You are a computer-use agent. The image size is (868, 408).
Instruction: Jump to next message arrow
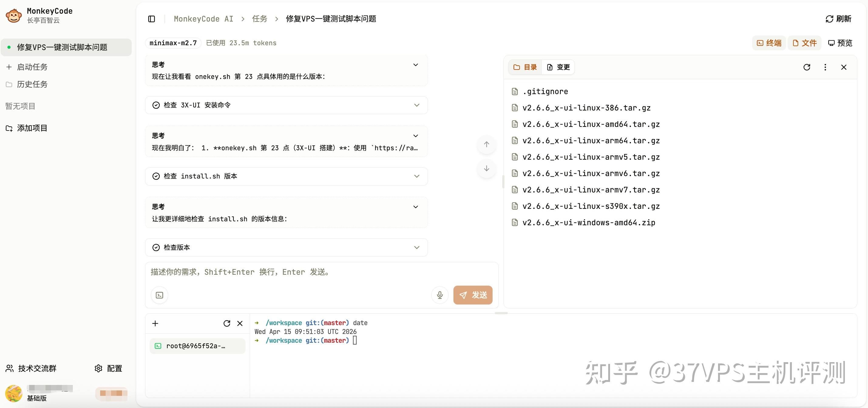487,168
